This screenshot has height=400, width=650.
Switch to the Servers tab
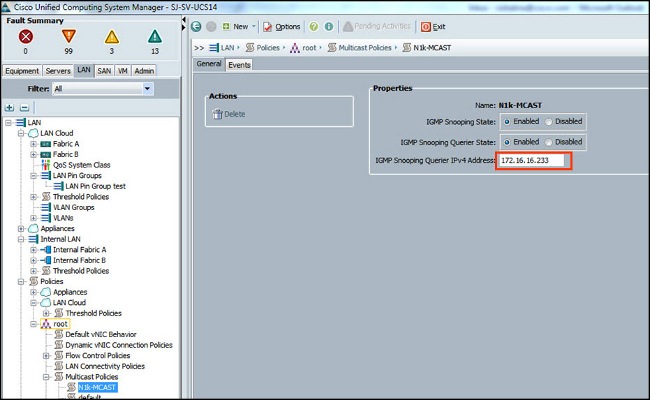click(58, 71)
